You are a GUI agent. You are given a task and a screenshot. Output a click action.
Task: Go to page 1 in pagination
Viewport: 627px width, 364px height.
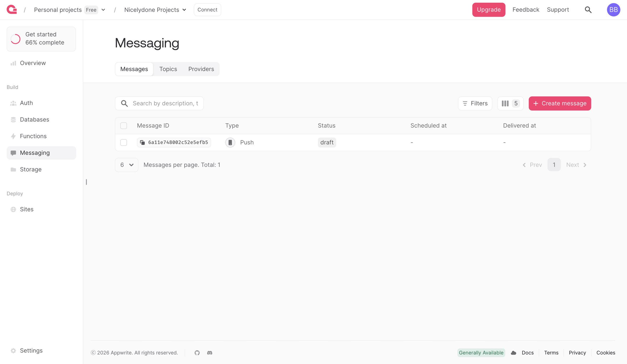554,165
